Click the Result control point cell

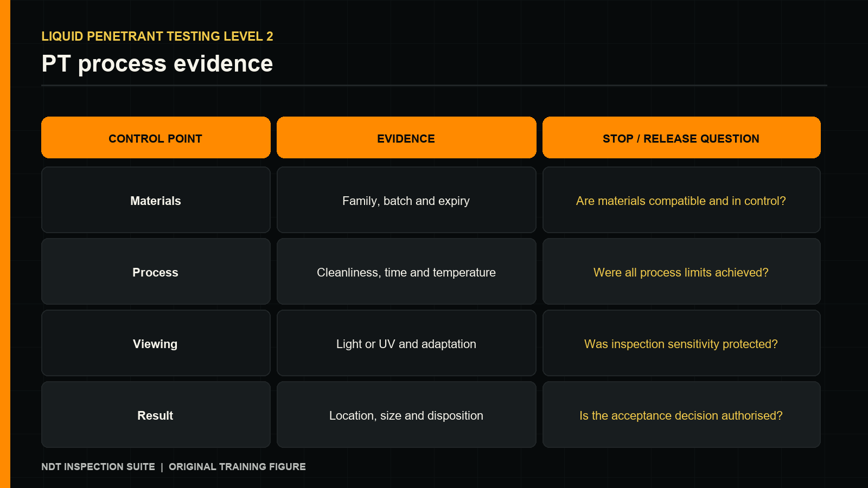tap(156, 415)
